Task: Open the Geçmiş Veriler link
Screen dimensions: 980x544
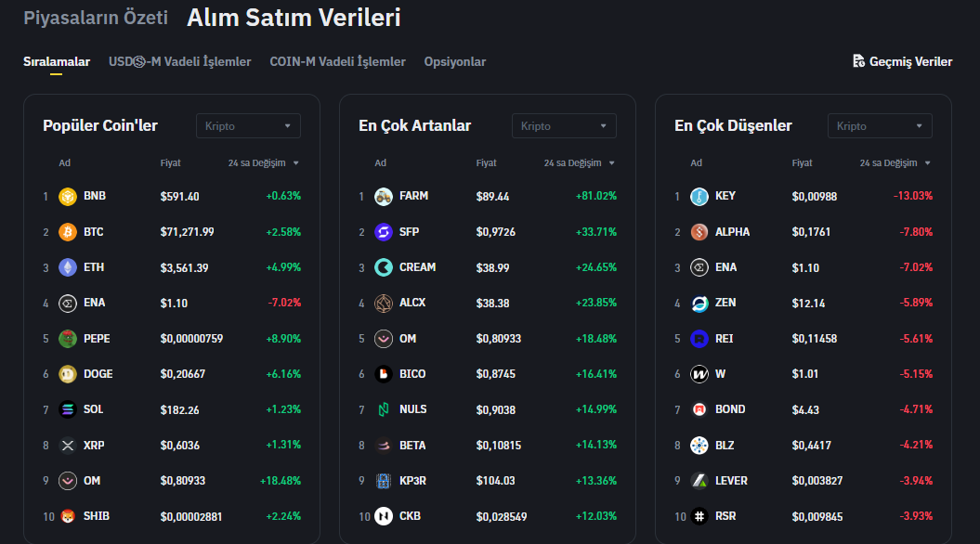Action: pos(910,62)
